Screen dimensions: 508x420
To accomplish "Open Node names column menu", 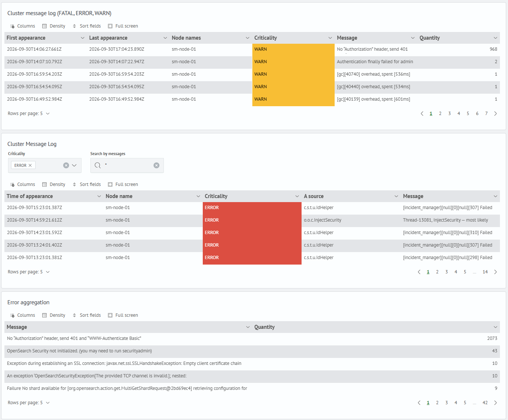I will (248, 38).
